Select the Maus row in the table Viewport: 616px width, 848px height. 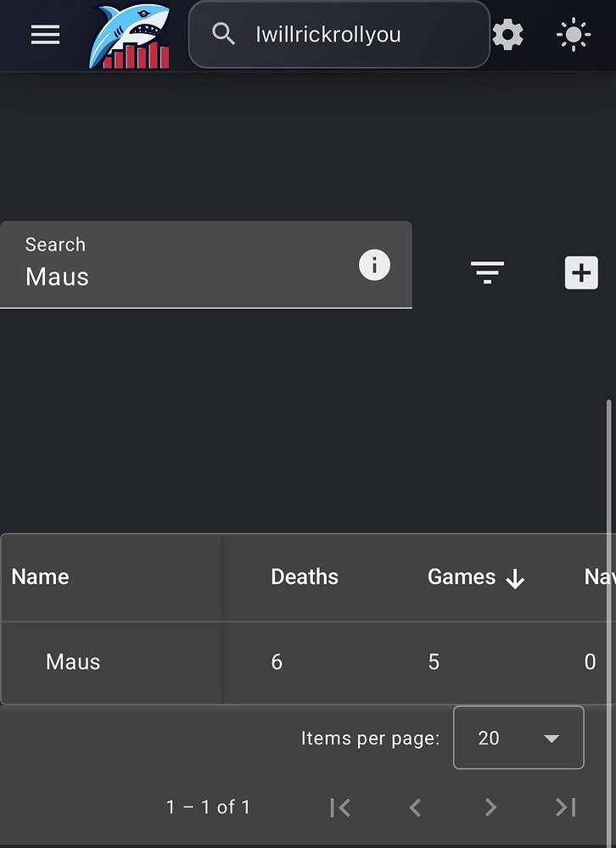[308, 662]
